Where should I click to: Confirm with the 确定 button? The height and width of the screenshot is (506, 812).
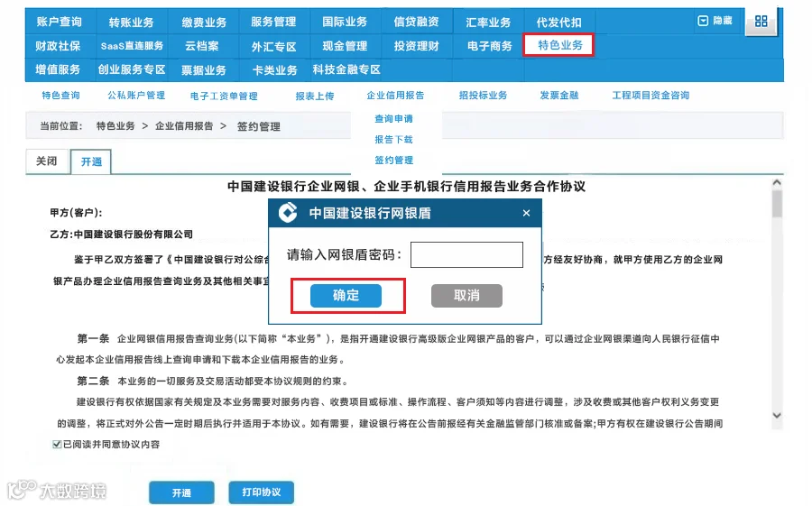click(346, 295)
